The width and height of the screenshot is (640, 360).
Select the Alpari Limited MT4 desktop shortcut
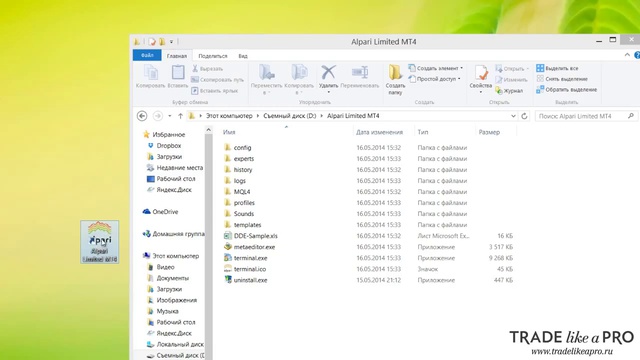(x=100, y=242)
